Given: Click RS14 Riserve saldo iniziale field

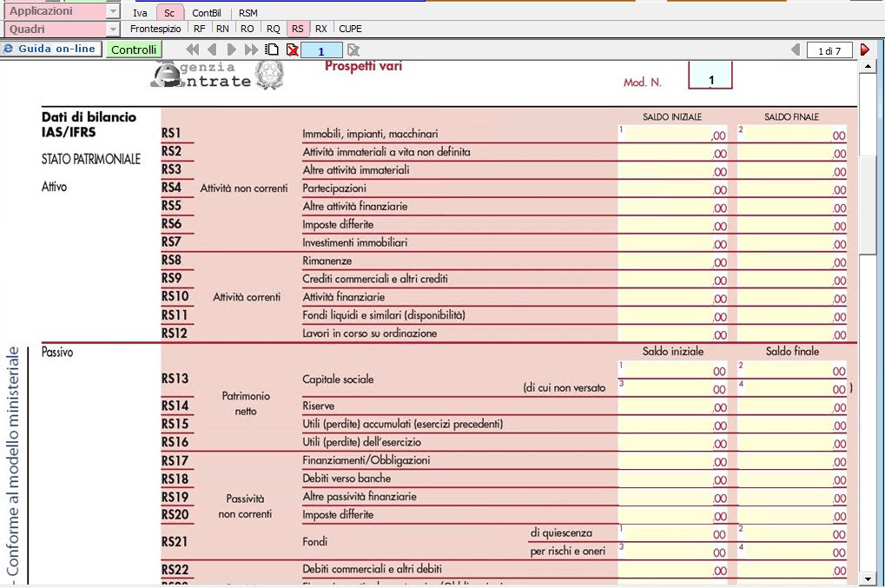Looking at the screenshot, I should coord(672,406).
